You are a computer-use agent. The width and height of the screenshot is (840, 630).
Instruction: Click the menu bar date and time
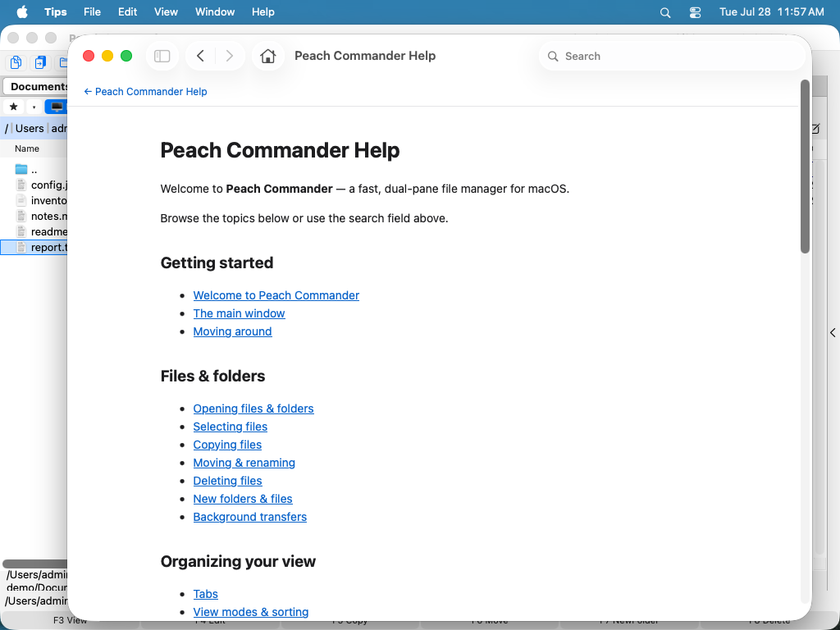(771, 11)
